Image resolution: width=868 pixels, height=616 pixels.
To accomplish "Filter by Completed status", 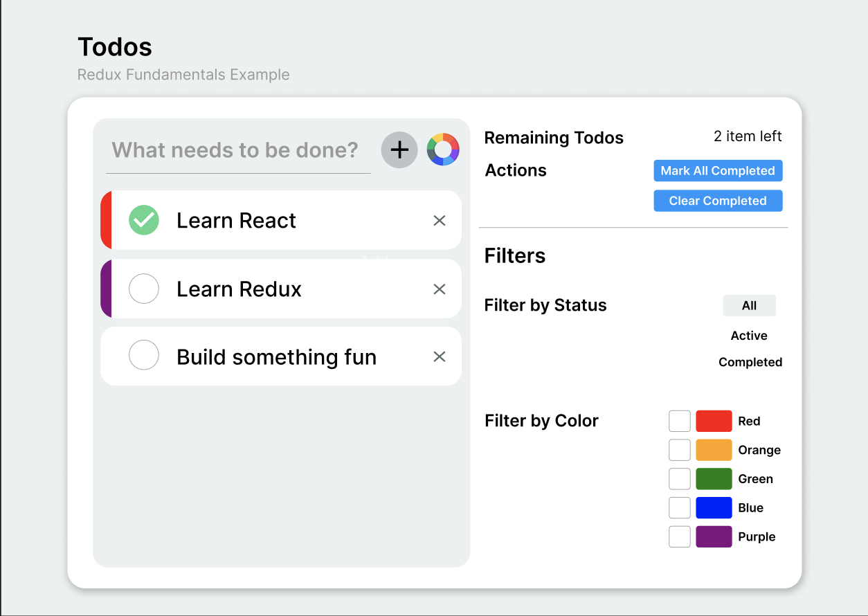I will [750, 362].
